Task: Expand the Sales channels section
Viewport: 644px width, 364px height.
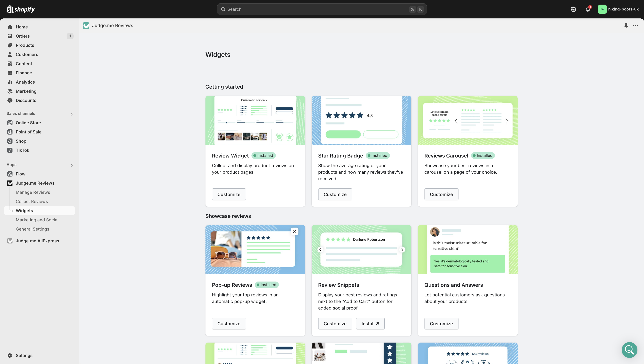Action: click(72, 114)
